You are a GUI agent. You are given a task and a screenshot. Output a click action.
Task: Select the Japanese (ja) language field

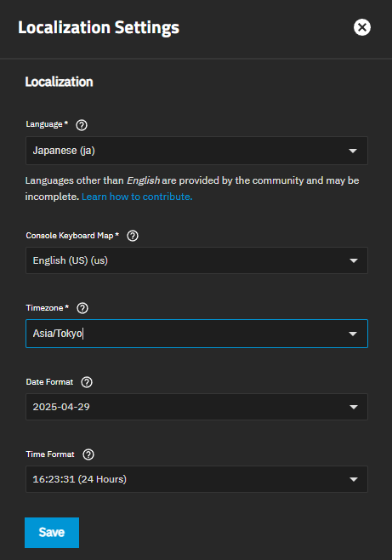click(x=196, y=151)
